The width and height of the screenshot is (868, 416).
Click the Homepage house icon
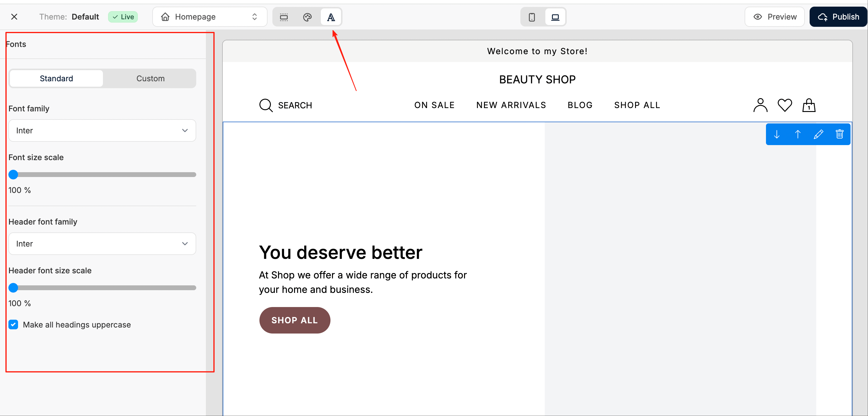pos(165,17)
